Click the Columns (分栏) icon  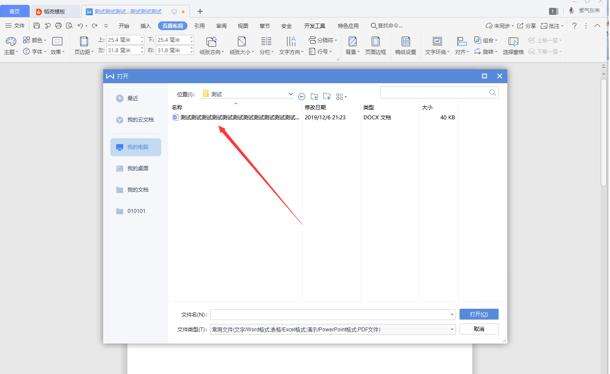(266, 41)
